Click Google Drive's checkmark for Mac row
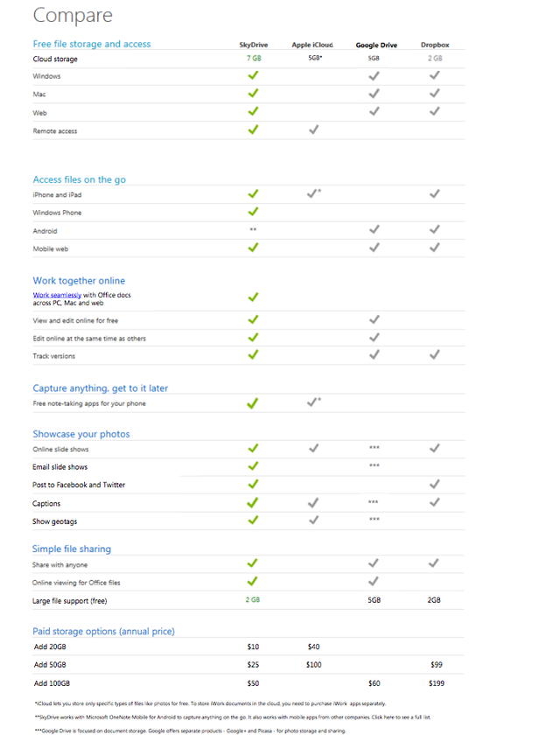Viewport: 560px width, 742px height. (374, 94)
